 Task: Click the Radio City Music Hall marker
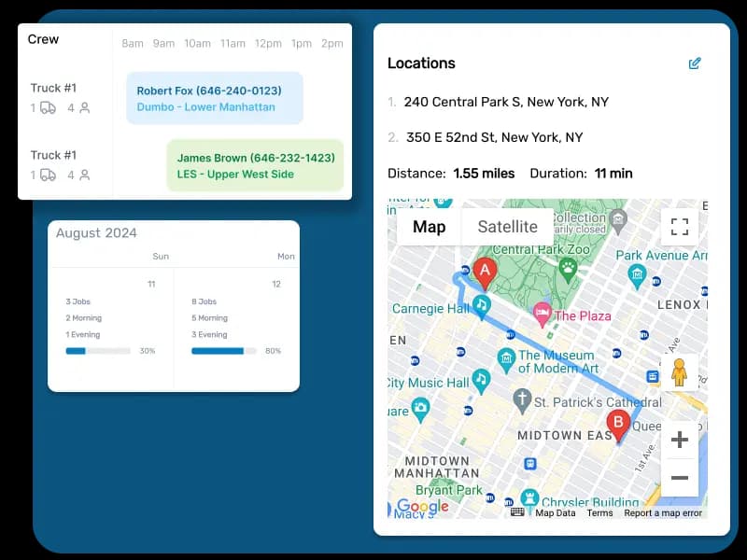click(x=481, y=381)
